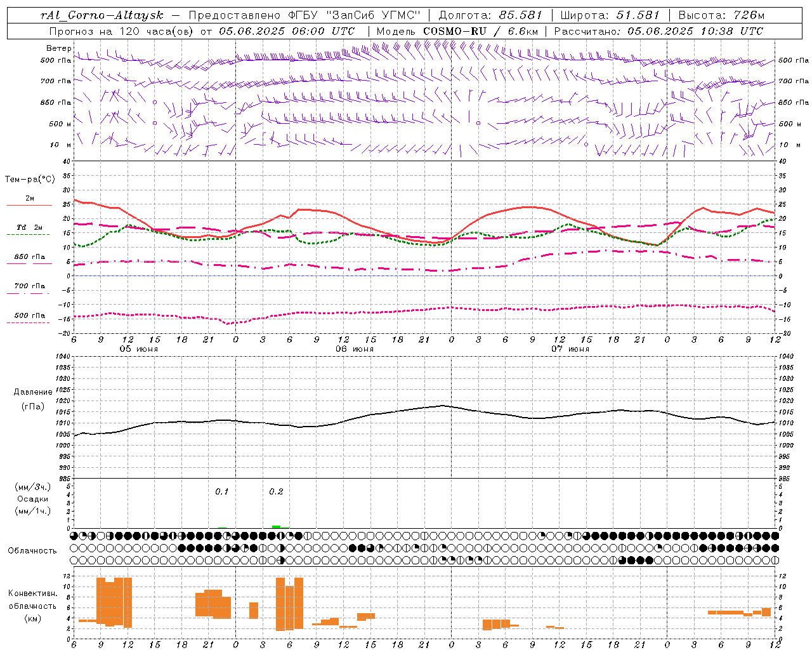Click the (мм/3ч.) precipitation unit label
This screenshot has width=812, height=650.
click(32, 487)
